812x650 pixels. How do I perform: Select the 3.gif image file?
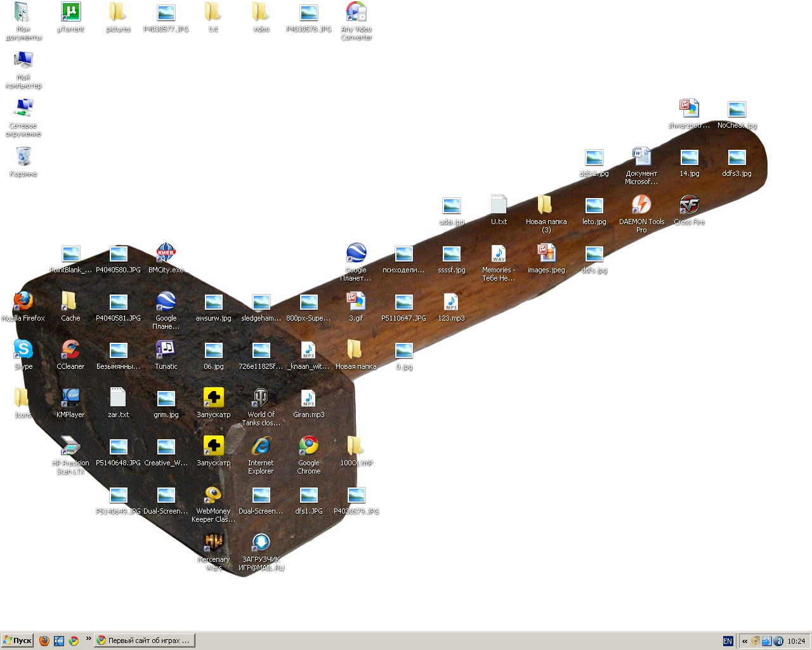tap(357, 307)
